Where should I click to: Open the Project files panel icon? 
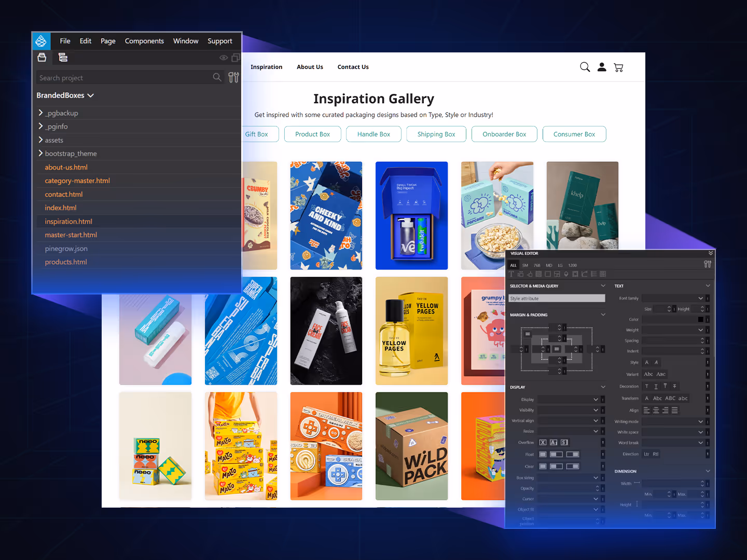pos(42,57)
